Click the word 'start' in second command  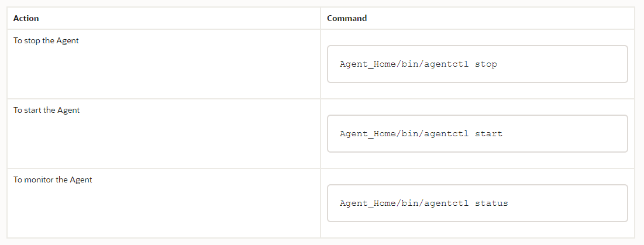tap(489, 134)
